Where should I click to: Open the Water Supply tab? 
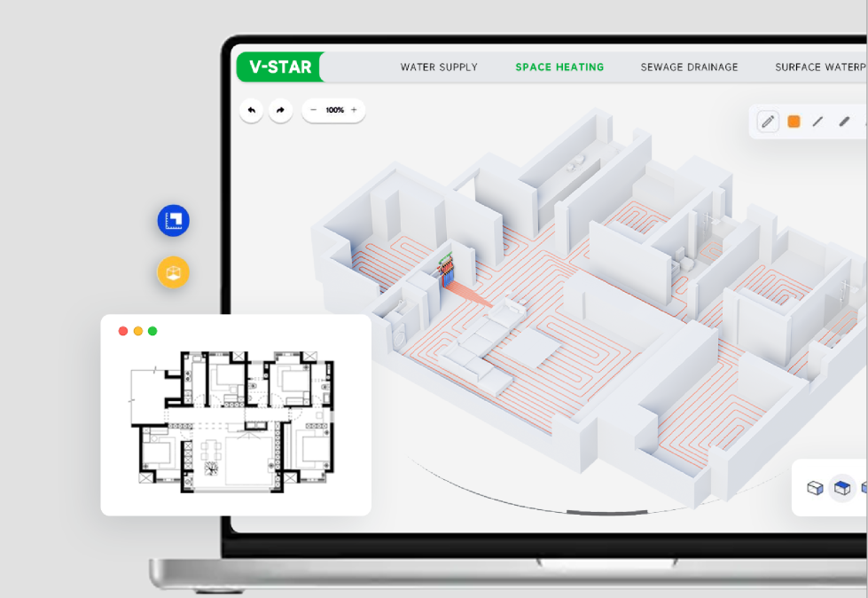pyautogui.click(x=439, y=67)
